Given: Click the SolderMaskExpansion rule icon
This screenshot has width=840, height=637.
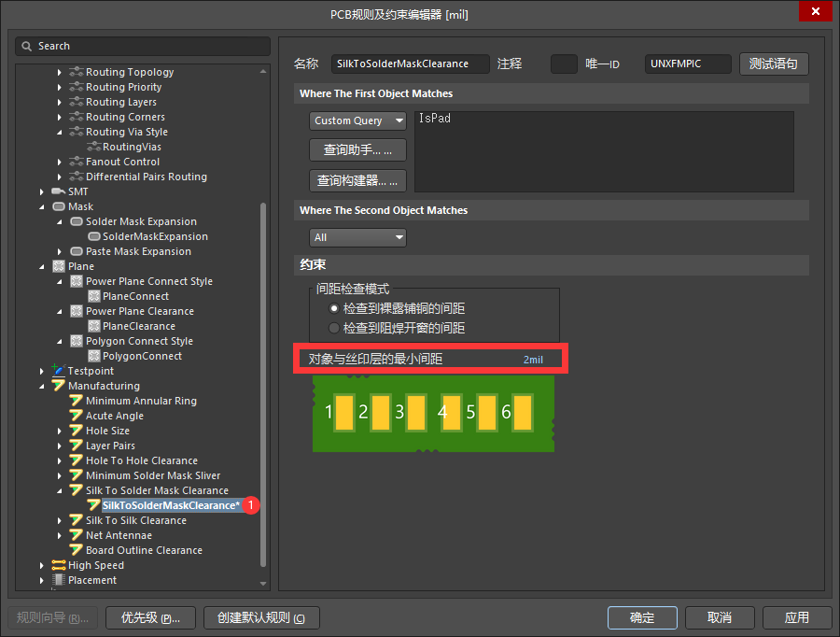Looking at the screenshot, I should [x=94, y=236].
